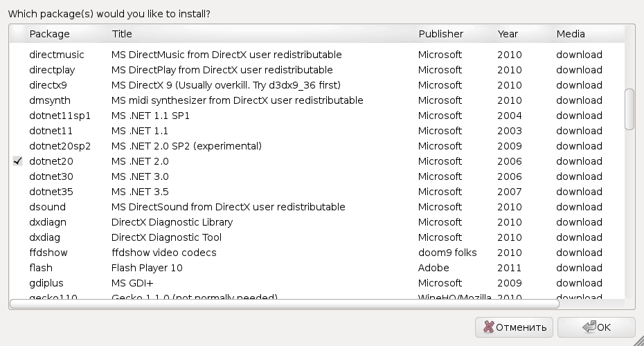
Task: Select the dotnet35 package row
Action: pyautogui.click(x=316, y=192)
